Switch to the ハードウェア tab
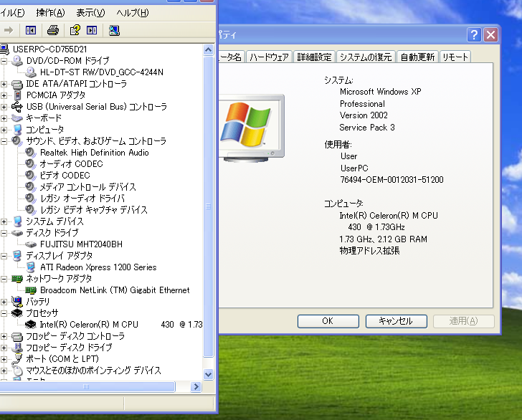Screen dimensions: 522x420 pos(269,57)
